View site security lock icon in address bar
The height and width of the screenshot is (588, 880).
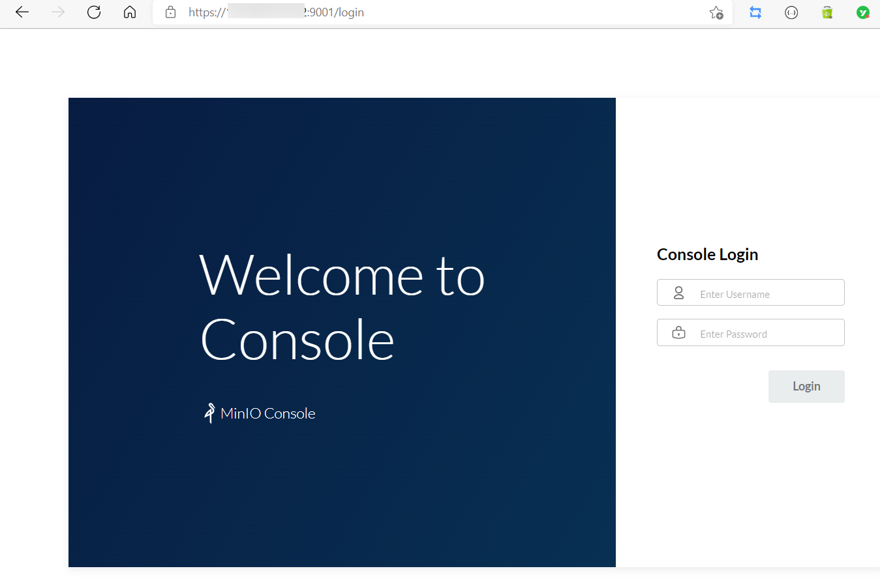[171, 12]
